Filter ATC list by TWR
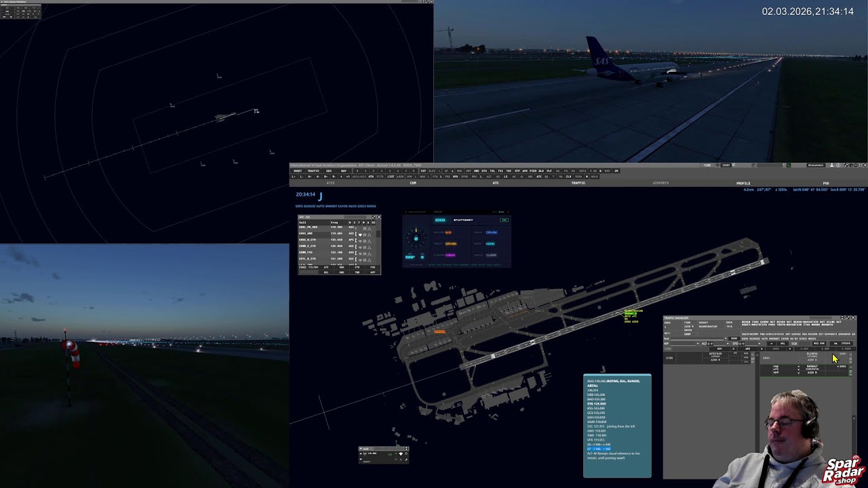This screenshot has height=488, width=868. [x=357, y=272]
